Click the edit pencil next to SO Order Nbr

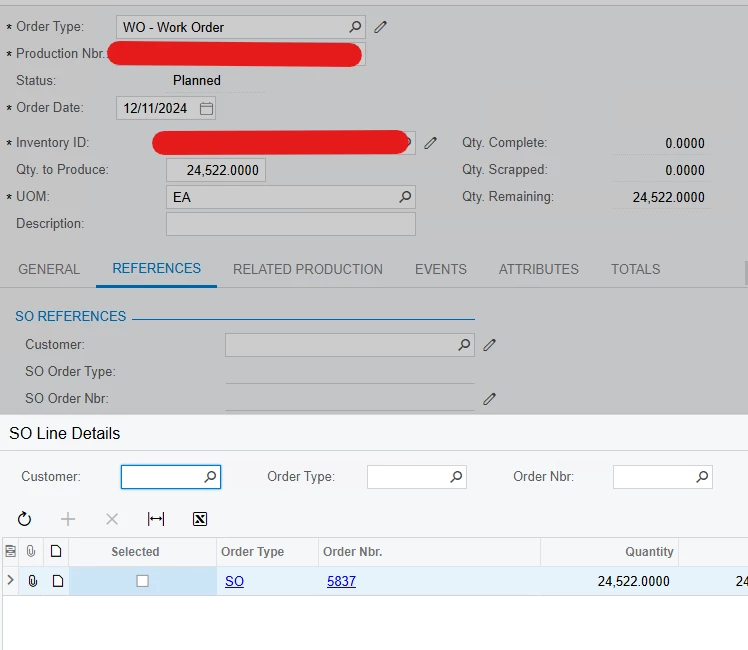(489, 399)
